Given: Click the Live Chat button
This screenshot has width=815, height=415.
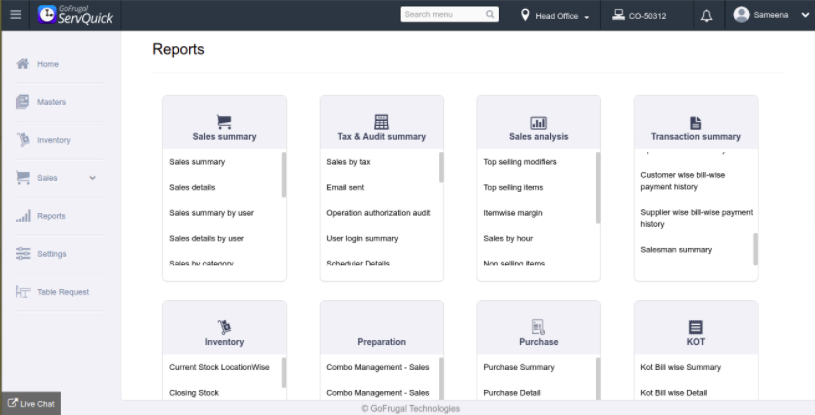Looking at the screenshot, I should pos(31,403).
